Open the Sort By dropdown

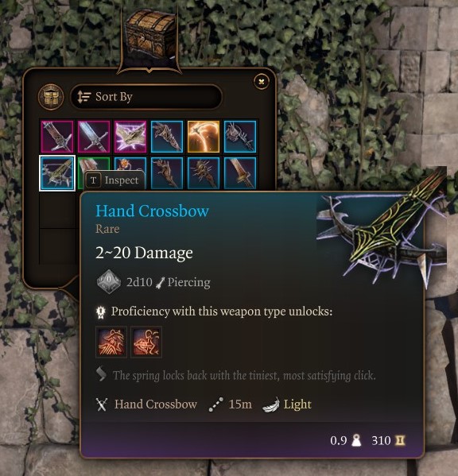146,97
